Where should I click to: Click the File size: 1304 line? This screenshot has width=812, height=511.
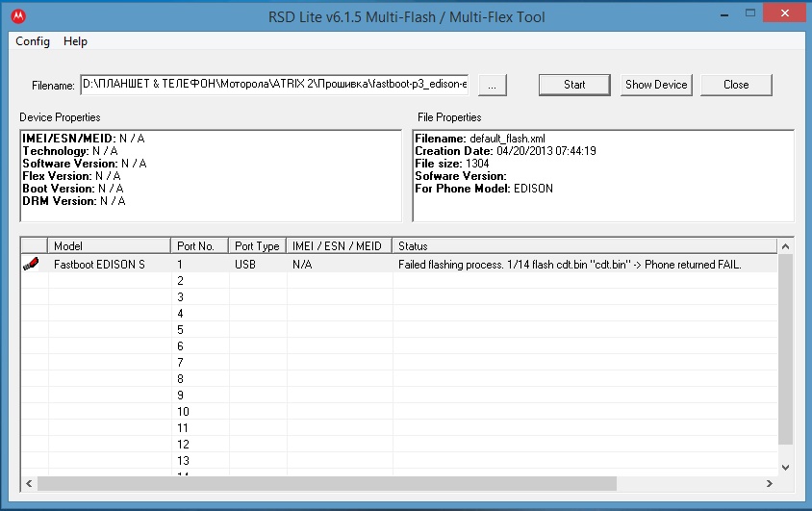click(452, 163)
